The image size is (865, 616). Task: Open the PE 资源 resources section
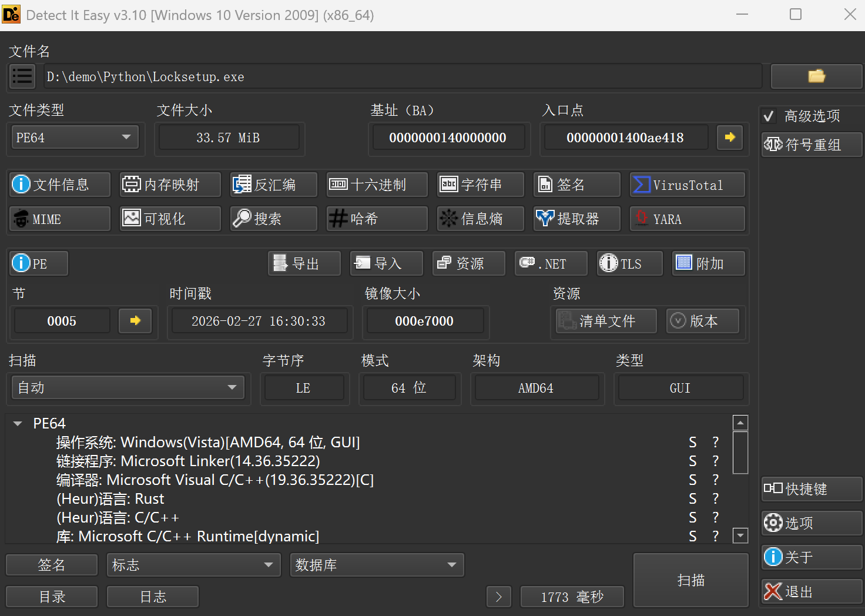(469, 263)
